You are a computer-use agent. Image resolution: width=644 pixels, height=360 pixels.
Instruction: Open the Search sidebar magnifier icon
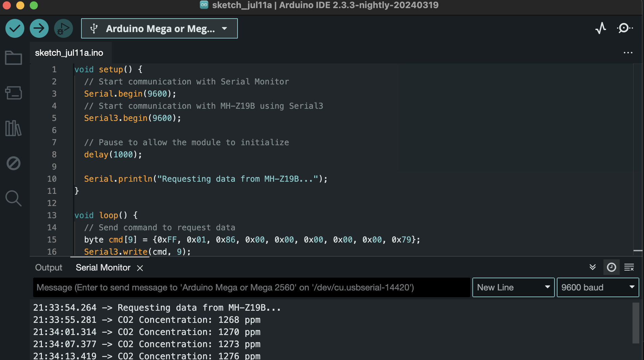click(14, 198)
